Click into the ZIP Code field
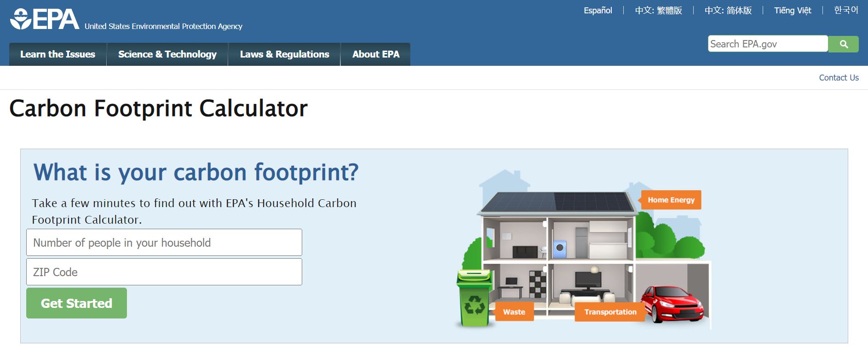The height and width of the screenshot is (353, 868). 164,272
